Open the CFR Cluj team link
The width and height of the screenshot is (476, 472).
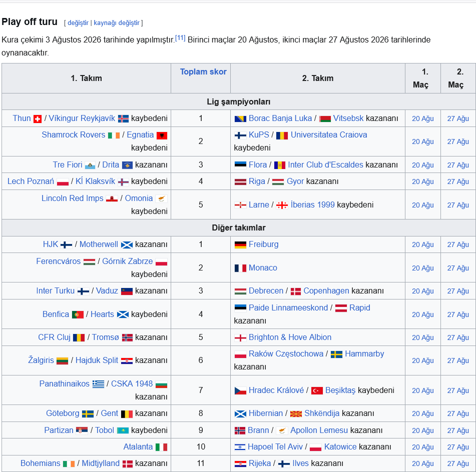pyautogui.click(x=54, y=337)
